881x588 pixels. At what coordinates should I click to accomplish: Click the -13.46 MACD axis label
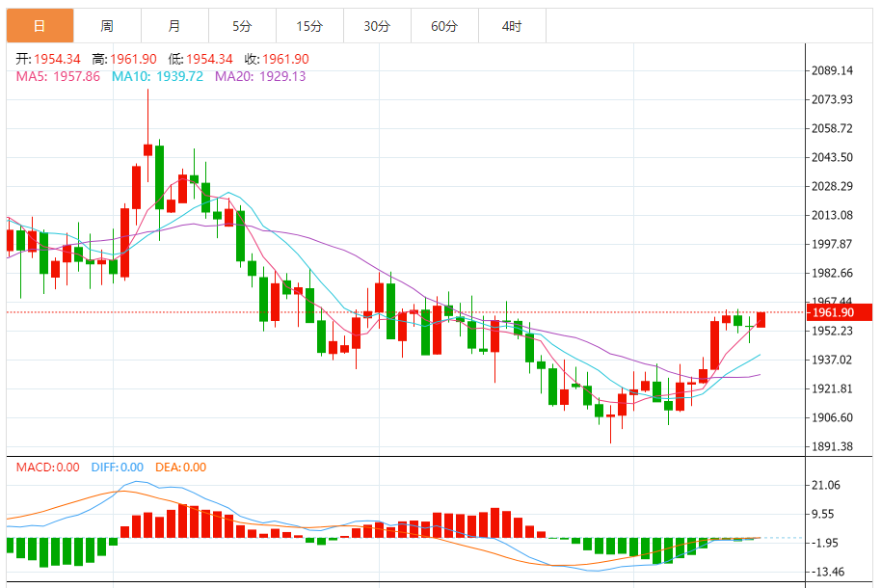pos(828,572)
